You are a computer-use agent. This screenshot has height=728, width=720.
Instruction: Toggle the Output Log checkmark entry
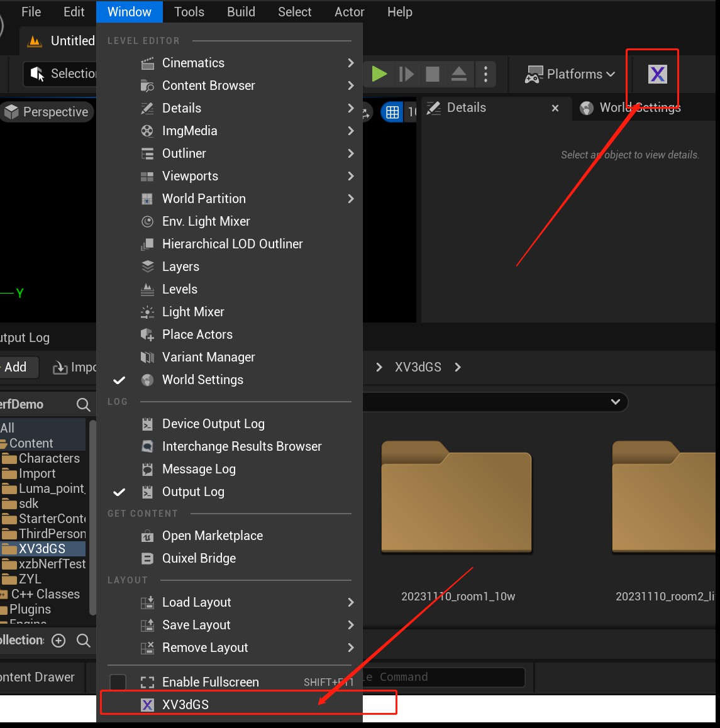(230, 492)
